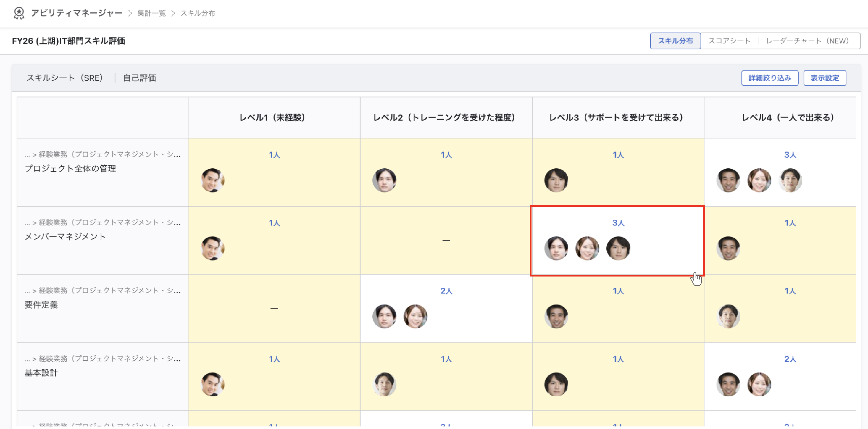The width and height of the screenshot is (868, 429).
Task: Click avatar in 基本設計 level 1 cell
Action: [213, 385]
